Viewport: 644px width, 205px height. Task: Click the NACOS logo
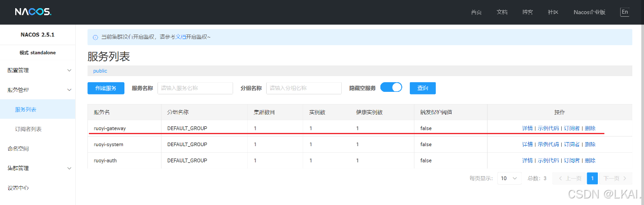[x=33, y=12]
